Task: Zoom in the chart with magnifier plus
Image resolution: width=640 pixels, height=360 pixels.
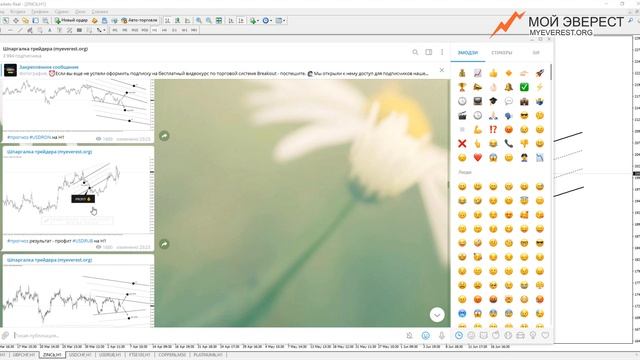Action: tap(199, 20)
